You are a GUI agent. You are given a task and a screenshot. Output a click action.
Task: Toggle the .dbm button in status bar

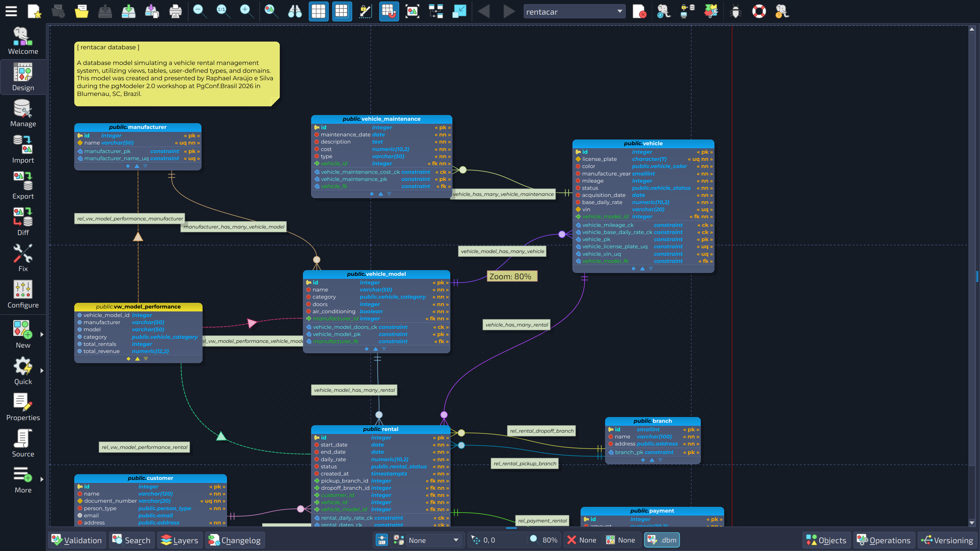(x=662, y=540)
